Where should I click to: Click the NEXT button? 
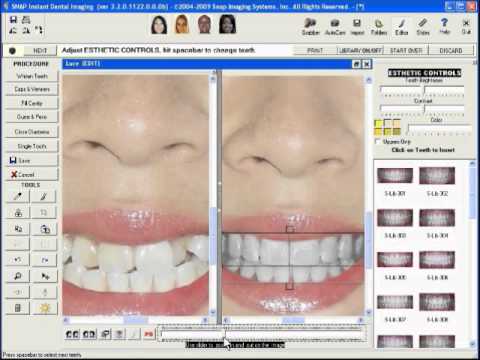[40, 51]
